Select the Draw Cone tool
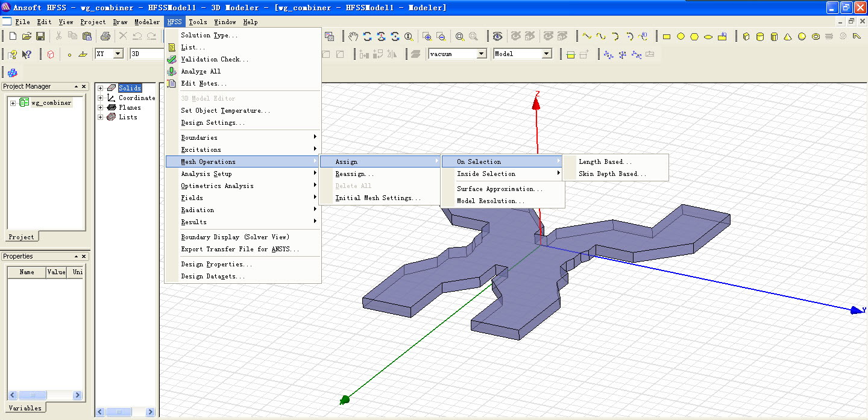The height and width of the screenshot is (420, 868). coord(788,36)
